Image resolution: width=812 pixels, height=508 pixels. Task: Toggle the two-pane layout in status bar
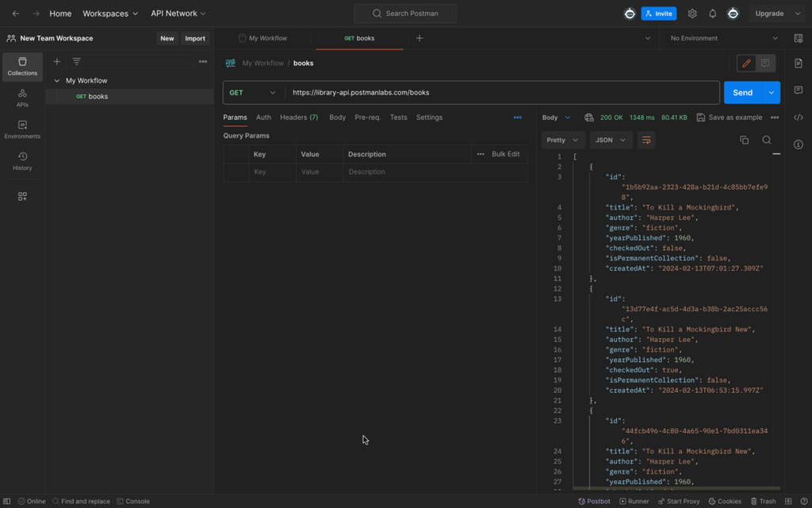tap(788, 502)
